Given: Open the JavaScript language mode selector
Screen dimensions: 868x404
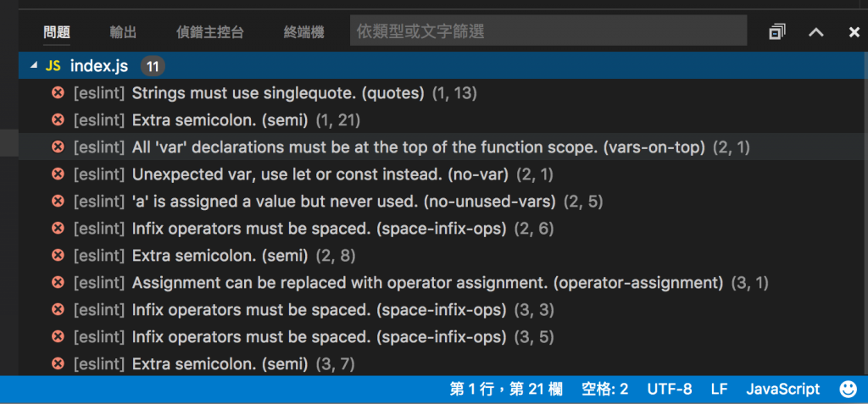Looking at the screenshot, I should 782,389.
